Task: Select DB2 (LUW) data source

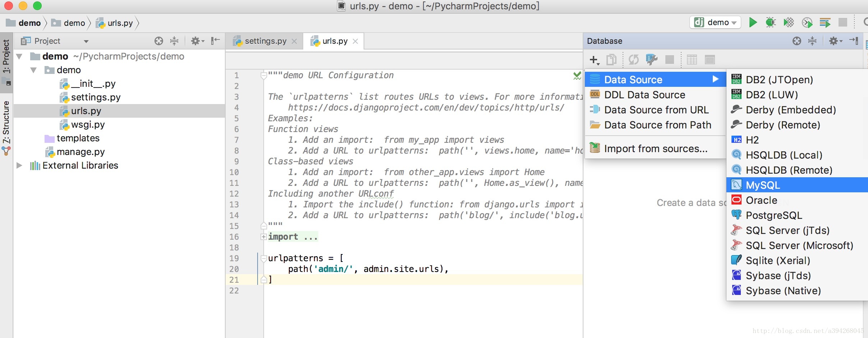Action: 797,95
